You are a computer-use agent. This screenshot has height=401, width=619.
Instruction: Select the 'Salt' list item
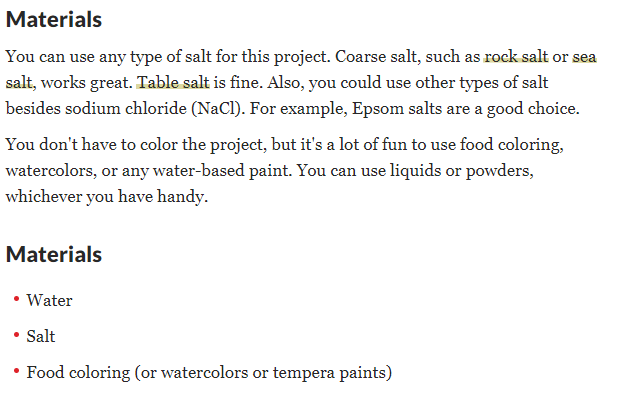click(x=41, y=336)
